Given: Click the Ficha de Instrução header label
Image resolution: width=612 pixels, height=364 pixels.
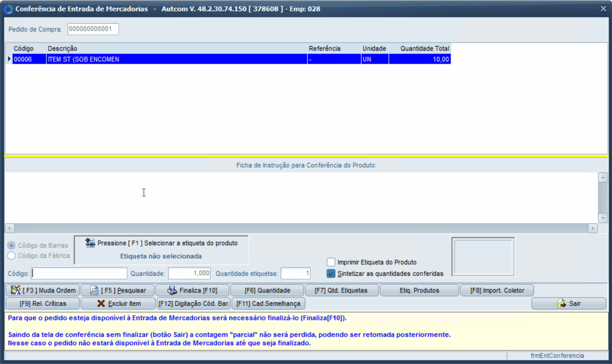Looking at the screenshot, I should pyautogui.click(x=306, y=165).
